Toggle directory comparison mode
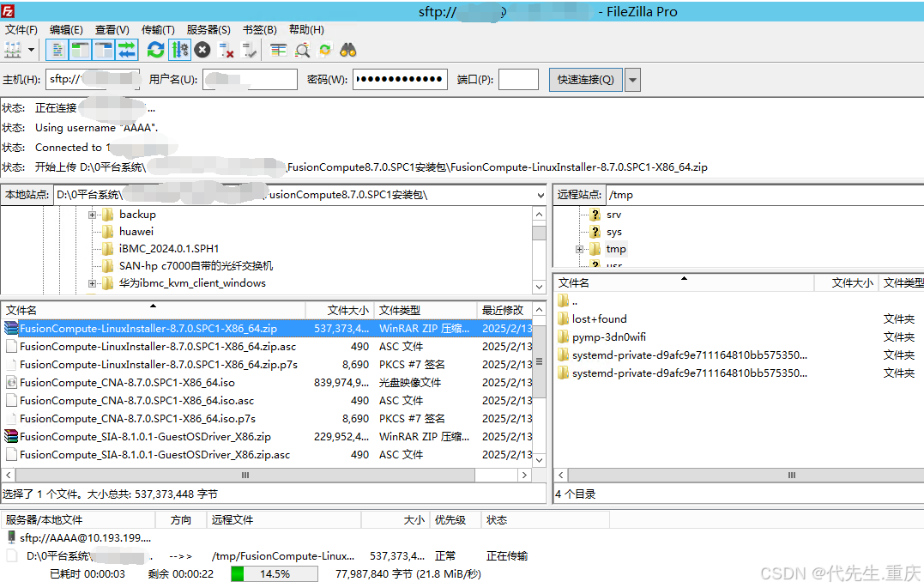The height and width of the screenshot is (588, 924). coord(301,49)
